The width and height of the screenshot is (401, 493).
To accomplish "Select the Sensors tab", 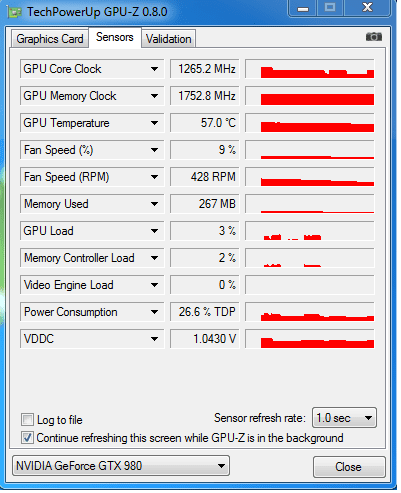I will pos(115,37).
